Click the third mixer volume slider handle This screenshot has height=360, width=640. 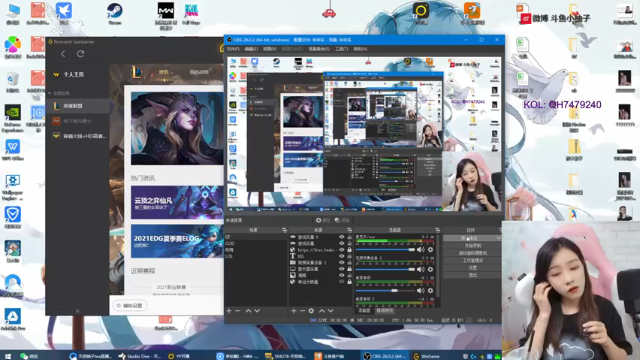394,291
